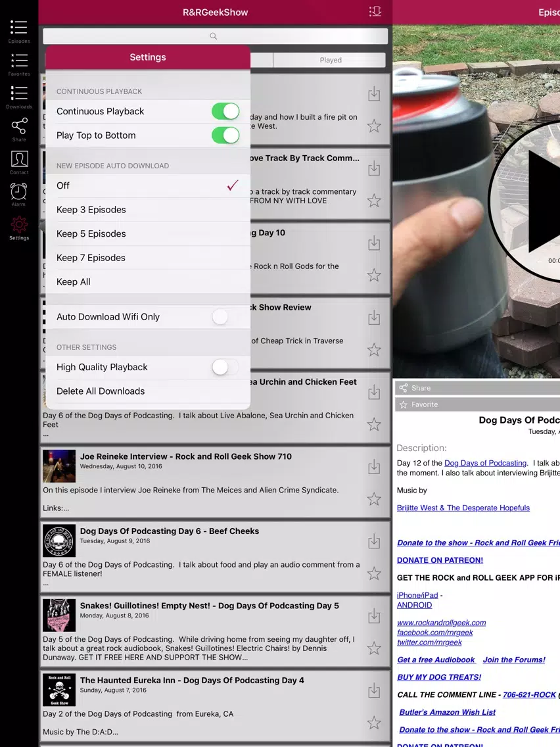Open DONATE ON PATREON! link
560x747 pixels.
(x=440, y=560)
